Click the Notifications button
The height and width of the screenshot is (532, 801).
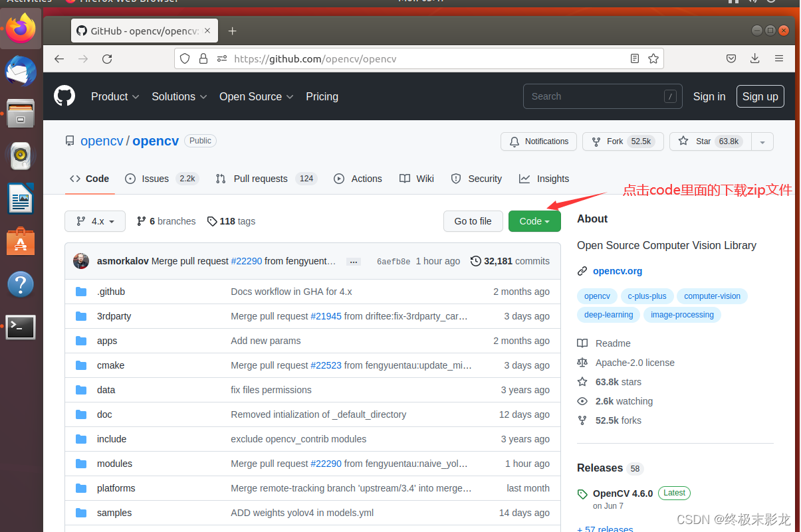(x=538, y=141)
